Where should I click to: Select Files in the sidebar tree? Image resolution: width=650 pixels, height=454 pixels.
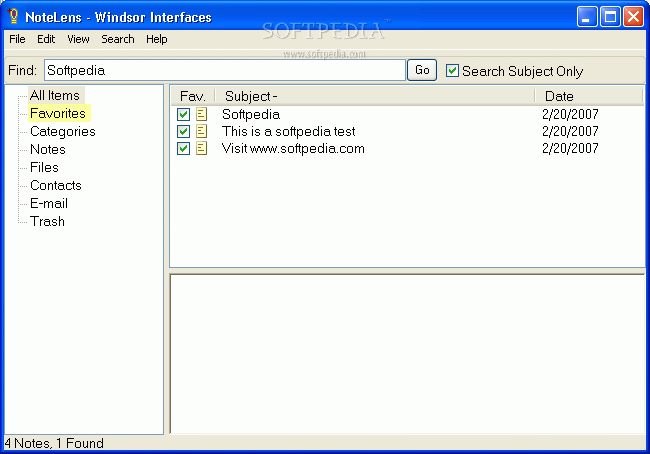point(44,168)
